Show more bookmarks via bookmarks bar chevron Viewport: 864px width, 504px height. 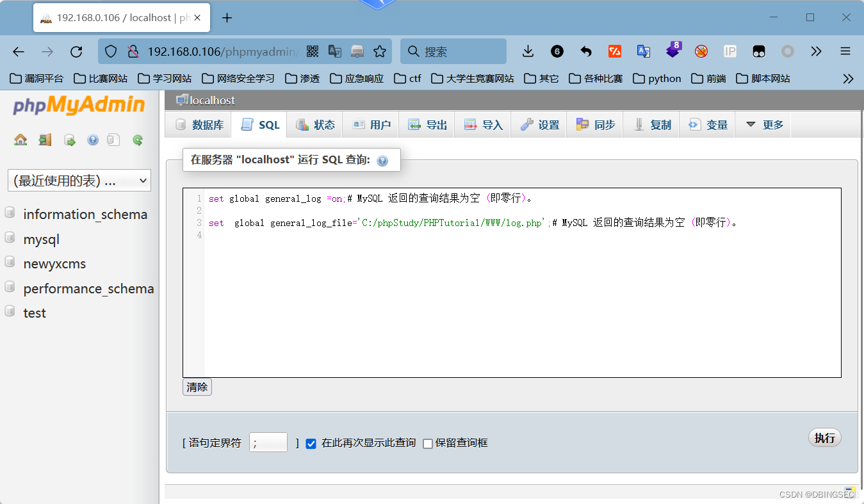(848, 79)
